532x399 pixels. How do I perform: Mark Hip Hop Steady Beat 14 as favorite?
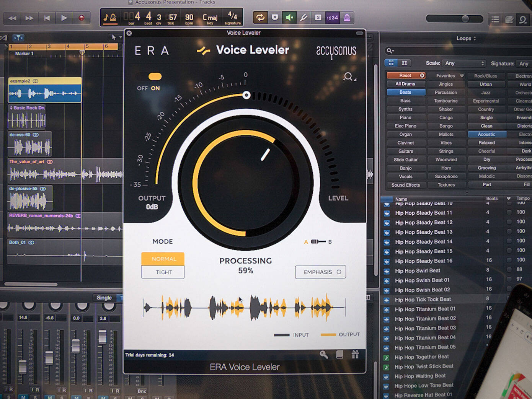(509, 241)
